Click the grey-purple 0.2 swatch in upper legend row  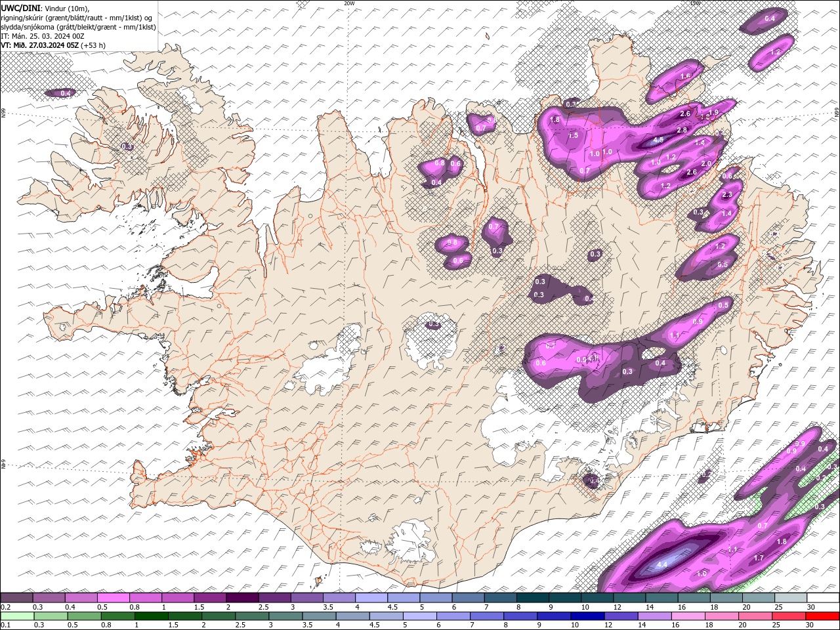(x=16, y=597)
